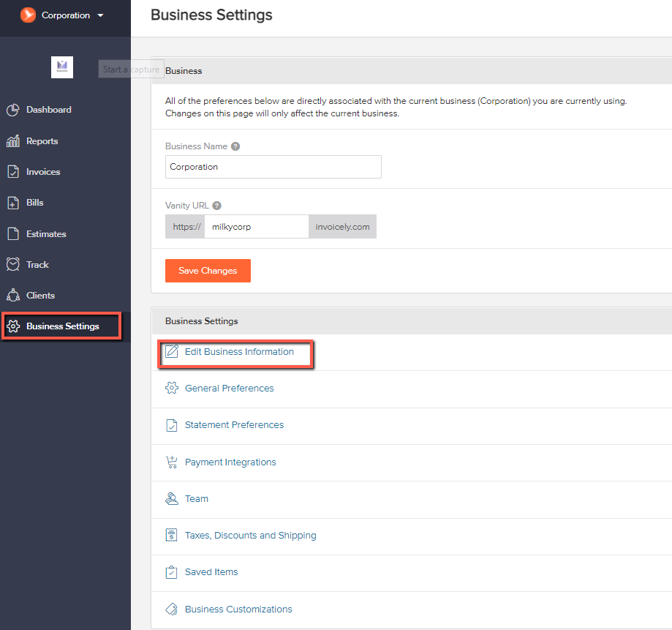The image size is (672, 630).
Task: Click the Team members icon
Action: [x=171, y=498]
